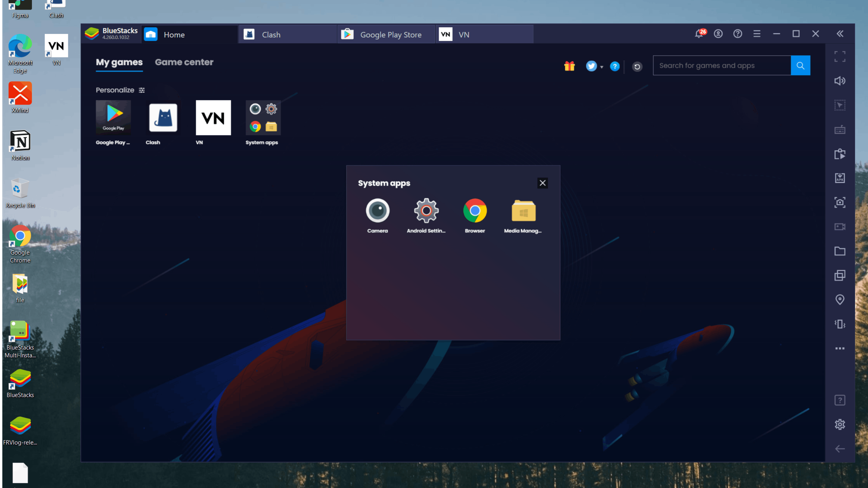Click the refresh icon beside search

pos(637,67)
